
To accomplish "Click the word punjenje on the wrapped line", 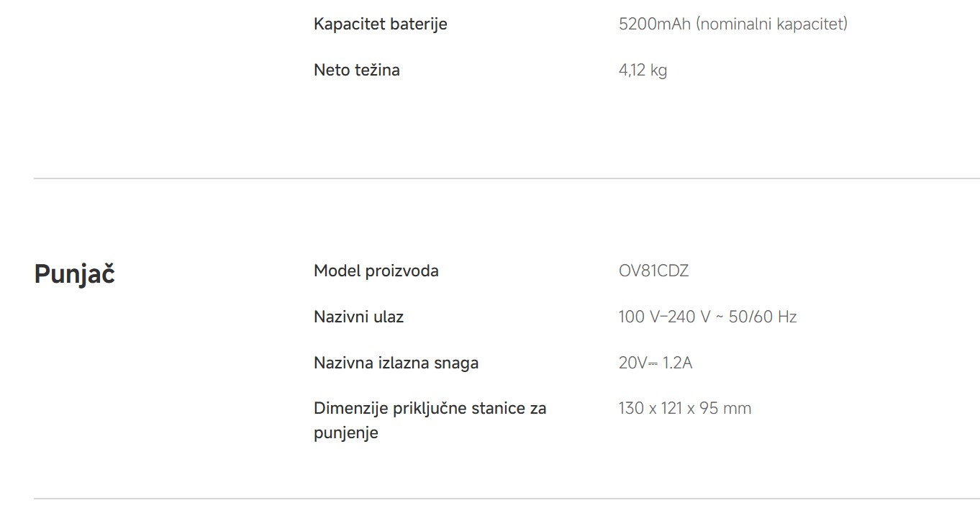I will 345,433.
